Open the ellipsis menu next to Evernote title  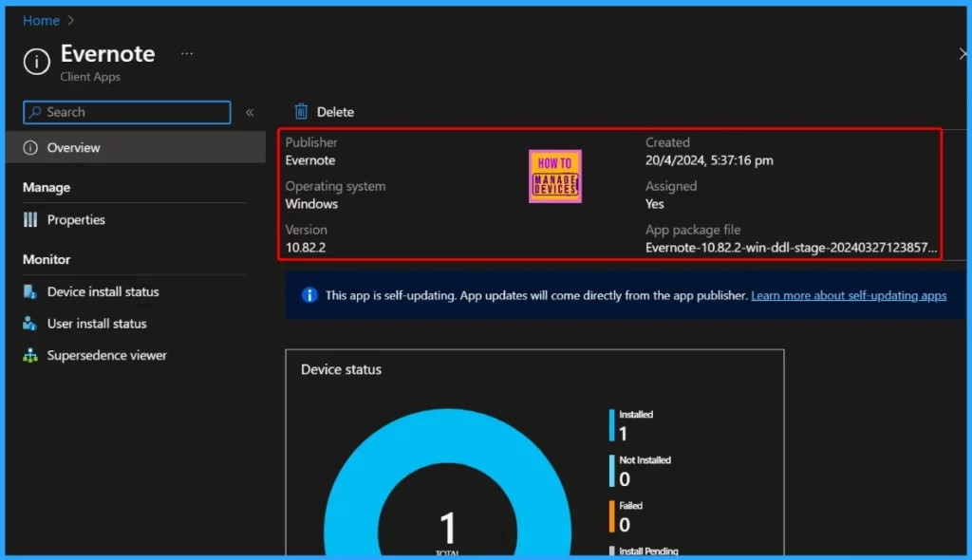tap(187, 54)
